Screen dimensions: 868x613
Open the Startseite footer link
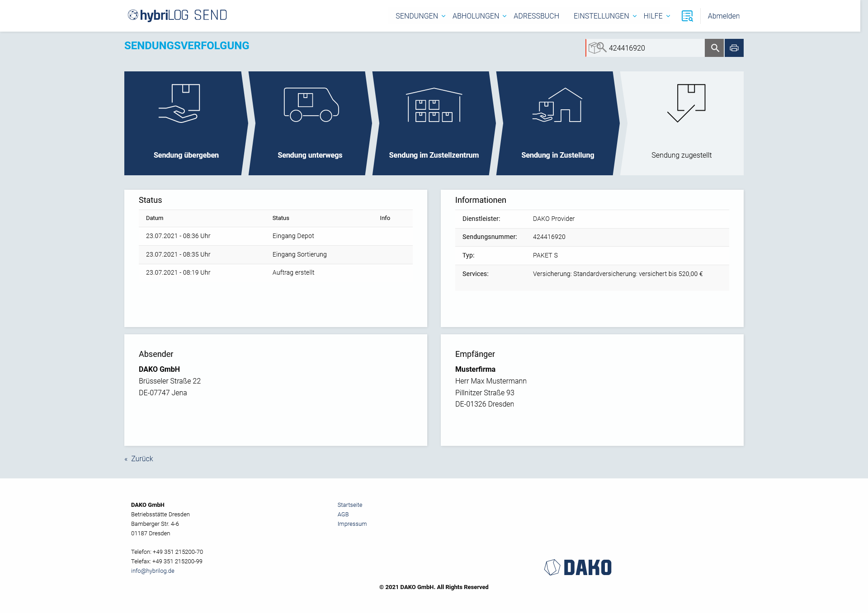[350, 505]
